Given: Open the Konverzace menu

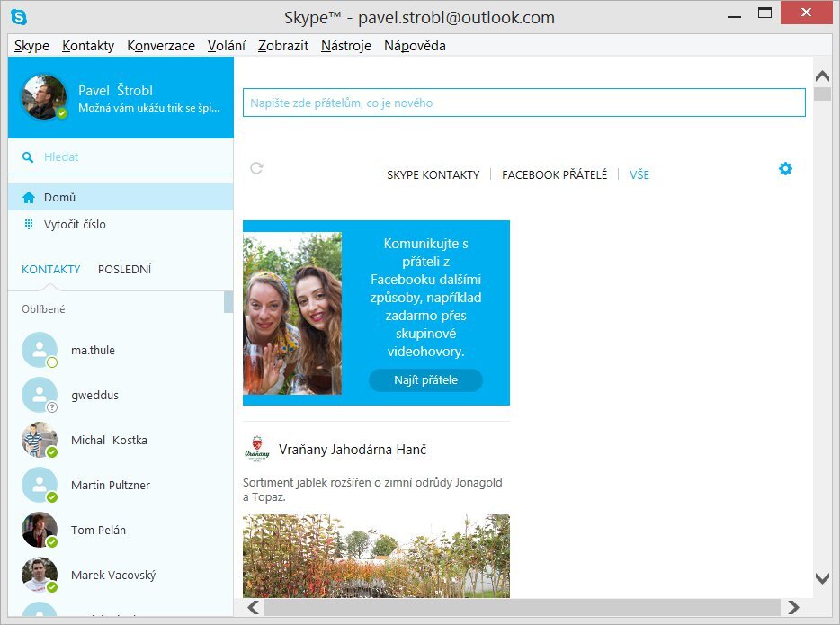Looking at the screenshot, I should [161, 45].
